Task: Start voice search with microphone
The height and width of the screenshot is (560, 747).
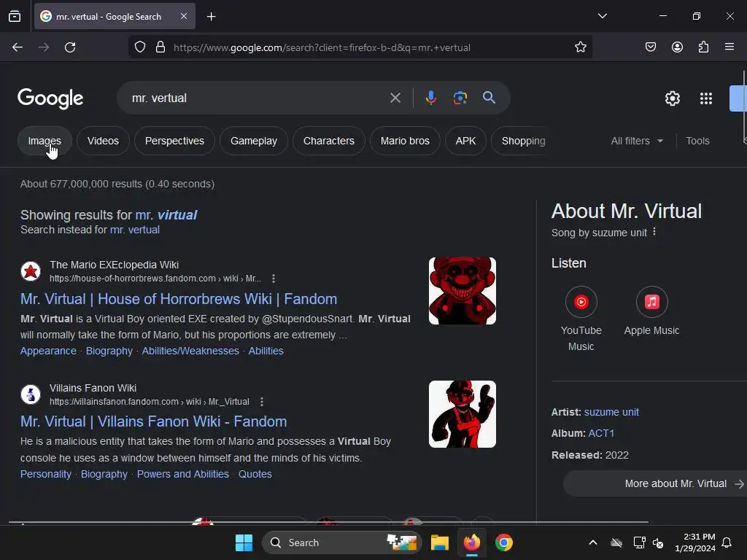Action: (430, 98)
